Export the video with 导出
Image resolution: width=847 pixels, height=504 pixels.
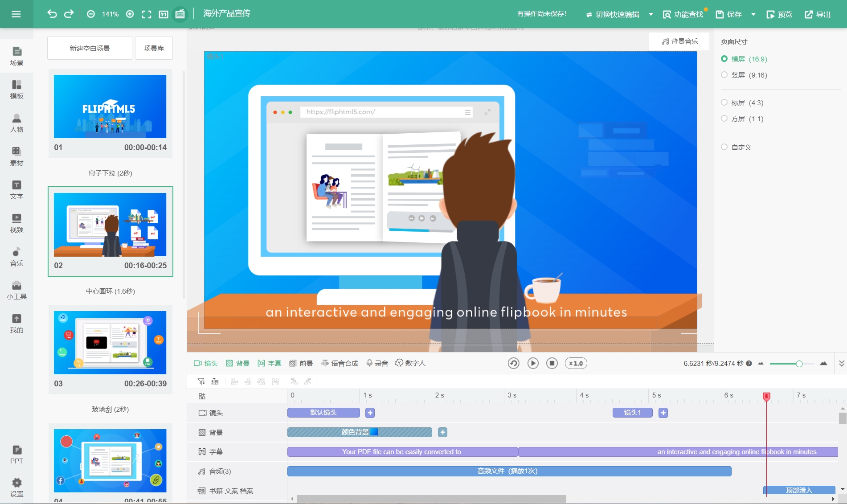click(x=818, y=14)
